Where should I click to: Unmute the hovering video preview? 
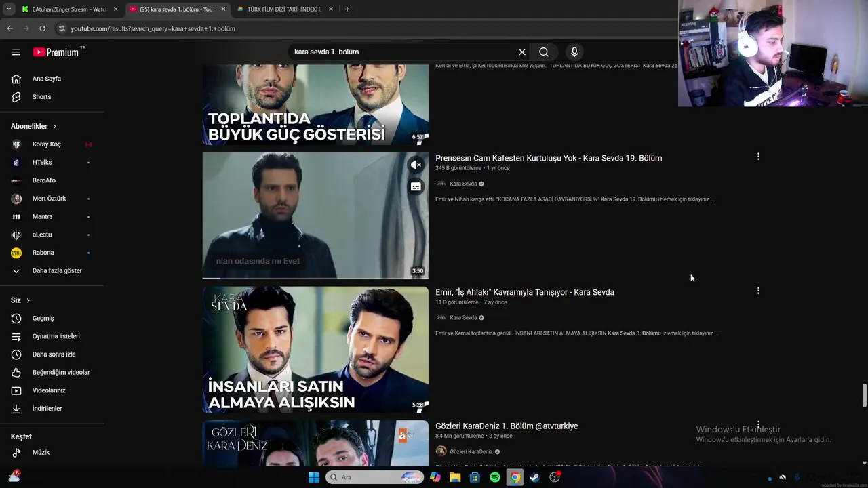point(416,165)
